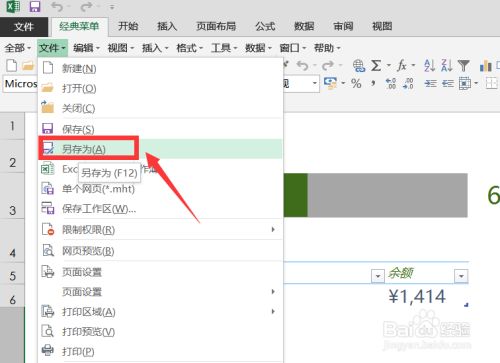Click the redo arrow in the classic toolbar
Viewport: 500px width, 363px height.
pos(328,66)
